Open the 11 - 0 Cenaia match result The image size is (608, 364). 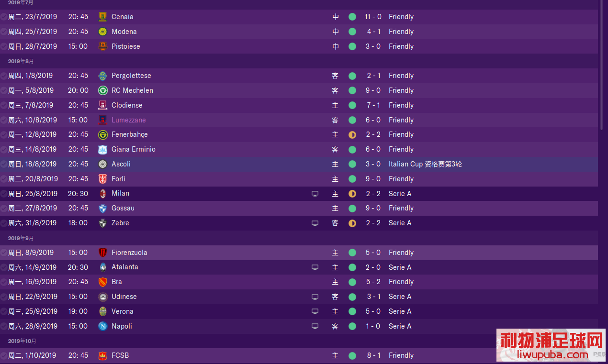click(x=373, y=17)
